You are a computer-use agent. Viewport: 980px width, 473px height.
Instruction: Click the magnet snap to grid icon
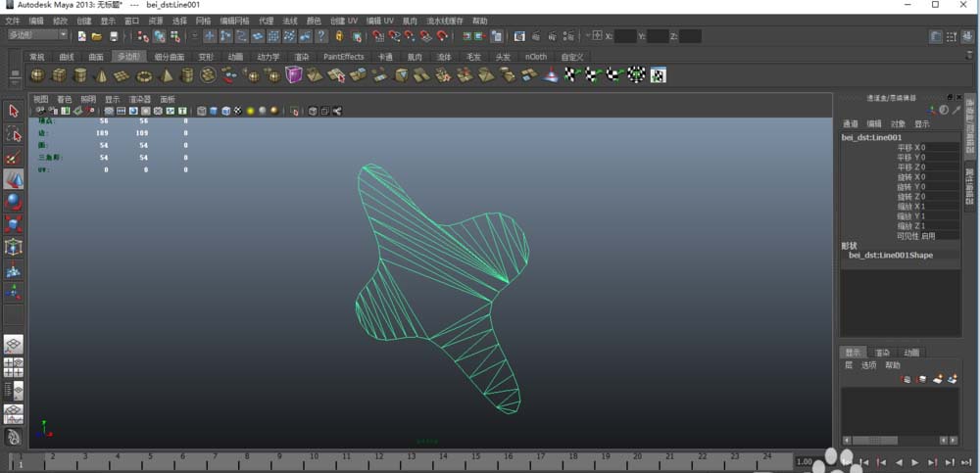coord(379,36)
